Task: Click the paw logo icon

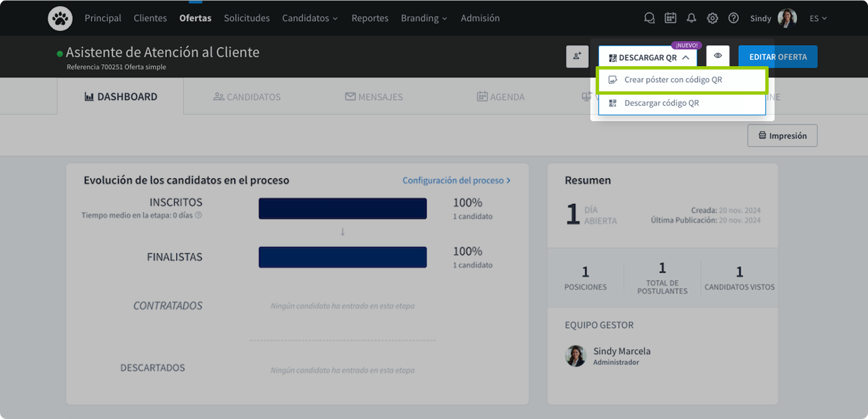Action: click(60, 19)
